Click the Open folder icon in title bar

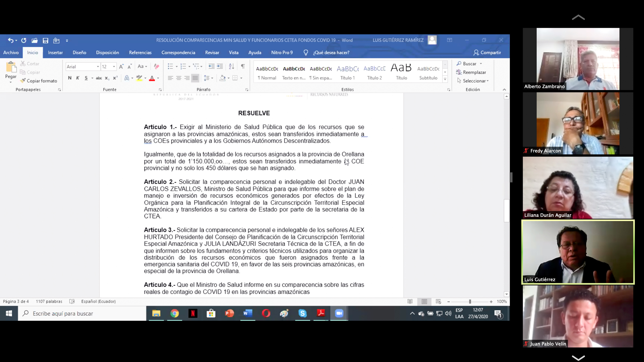[x=35, y=40]
